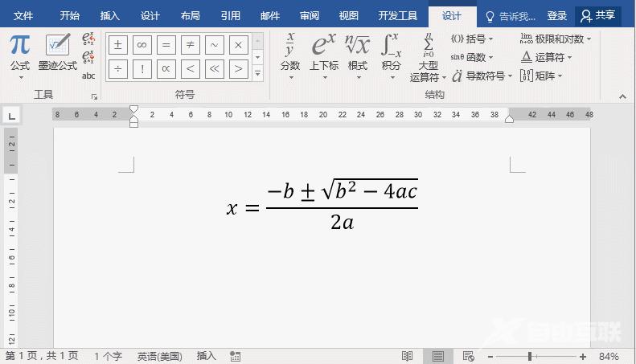The width and height of the screenshot is (636, 364).
Task: Insert the infinity ∞ symbol
Action: coord(142,45)
